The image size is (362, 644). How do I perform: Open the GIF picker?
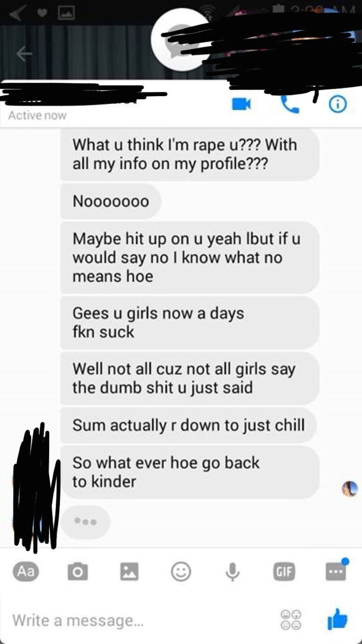tap(284, 572)
